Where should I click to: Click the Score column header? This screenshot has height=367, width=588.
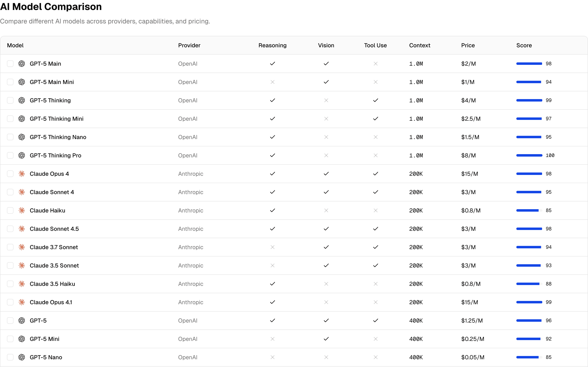(x=524, y=45)
